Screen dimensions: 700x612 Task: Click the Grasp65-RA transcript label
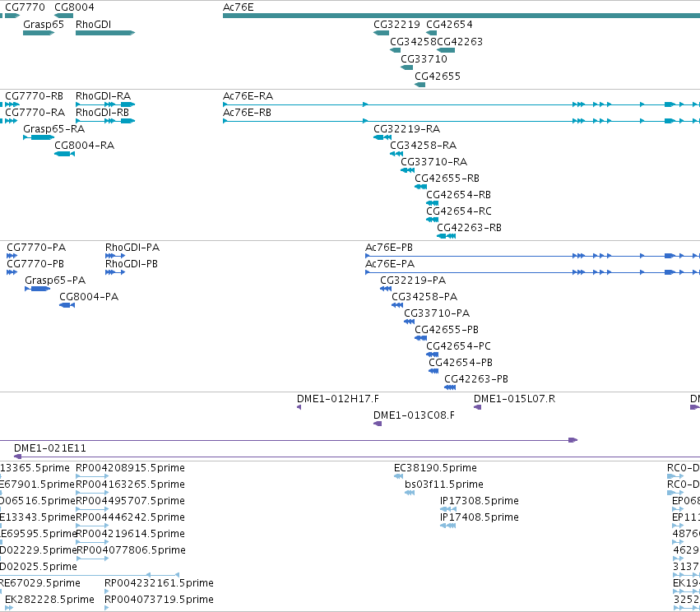click(x=54, y=129)
